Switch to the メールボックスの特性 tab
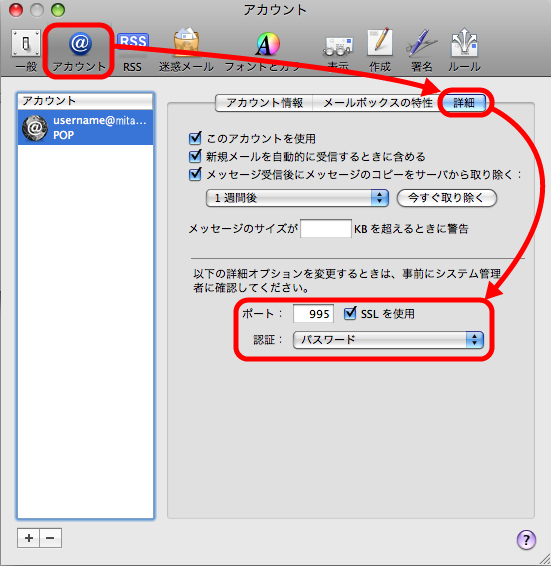The width and height of the screenshot is (551, 566). 377,103
